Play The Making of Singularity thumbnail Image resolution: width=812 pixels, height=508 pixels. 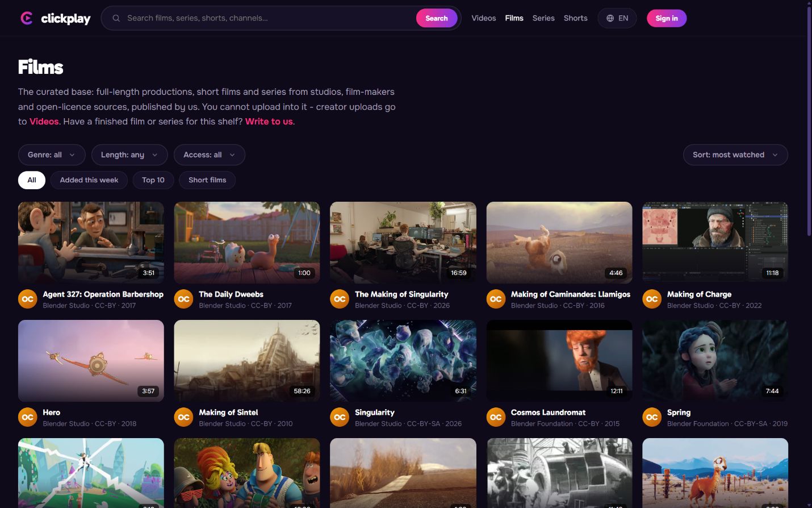click(403, 243)
